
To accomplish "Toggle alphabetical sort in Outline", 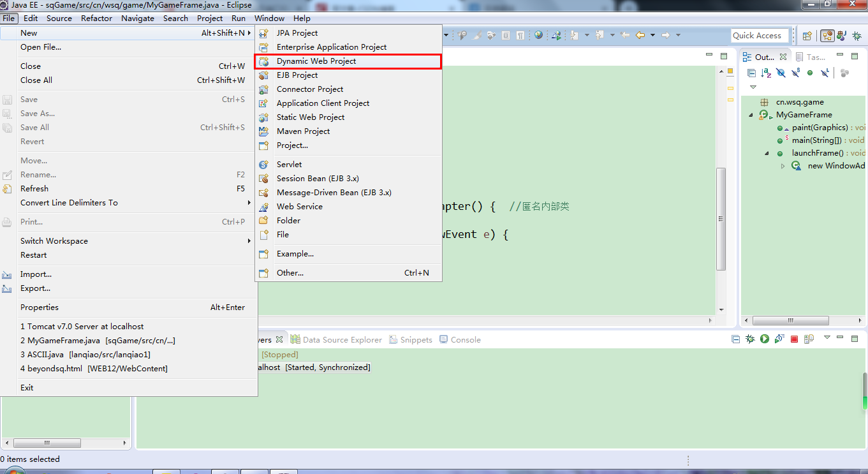I will click(x=766, y=73).
